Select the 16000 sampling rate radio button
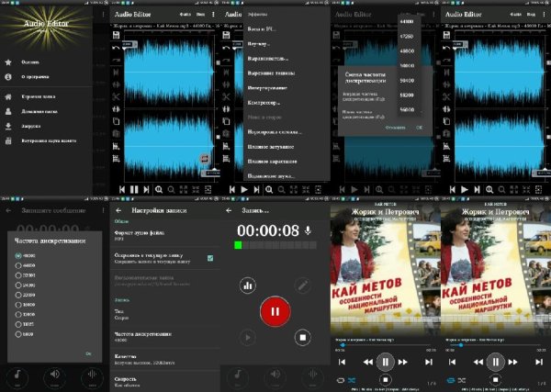The height and width of the screenshot is (392, 551). 18,305
